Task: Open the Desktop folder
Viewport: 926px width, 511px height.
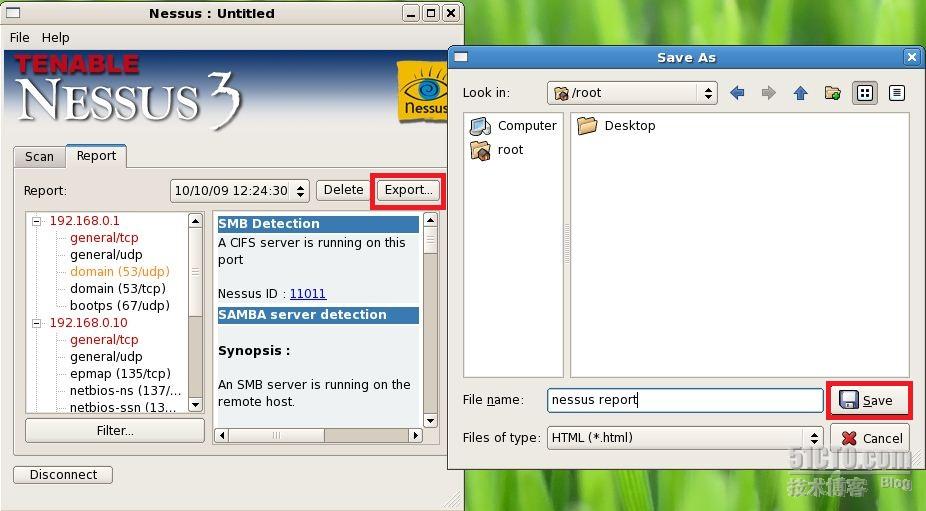Action: tap(617, 125)
